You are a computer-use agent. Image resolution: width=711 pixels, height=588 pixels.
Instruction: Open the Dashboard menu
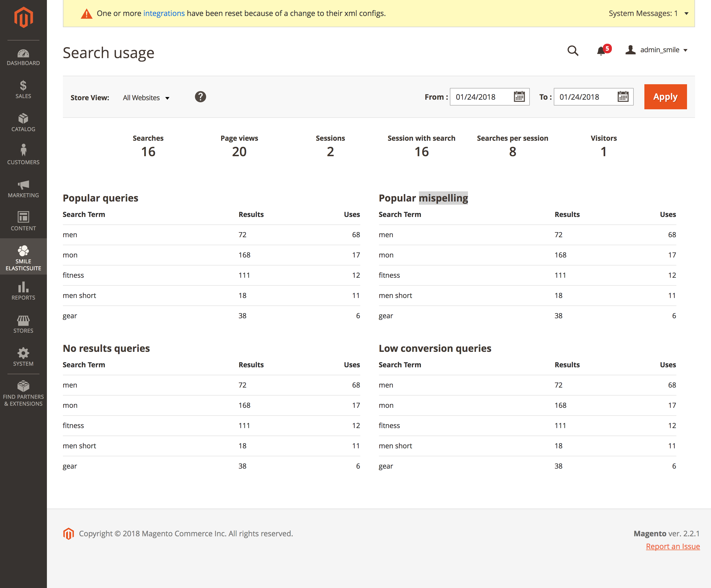(x=23, y=57)
